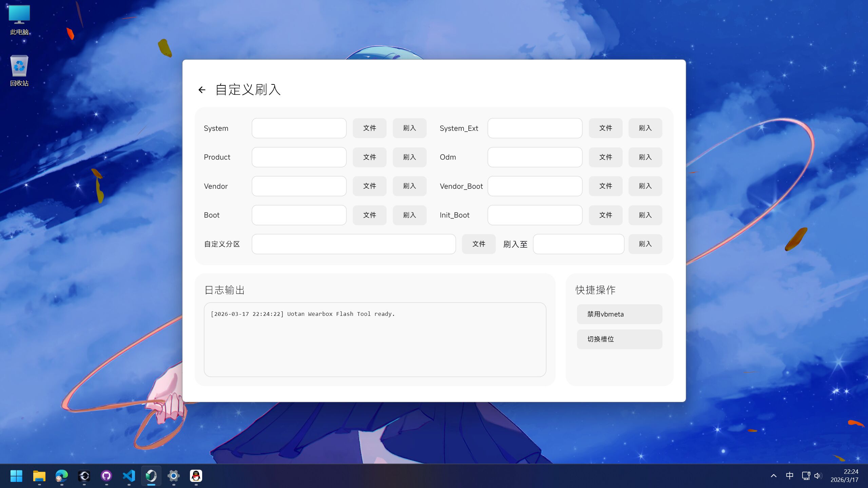868x488 pixels.
Task: Focus the Product file path input field
Action: click(x=299, y=157)
